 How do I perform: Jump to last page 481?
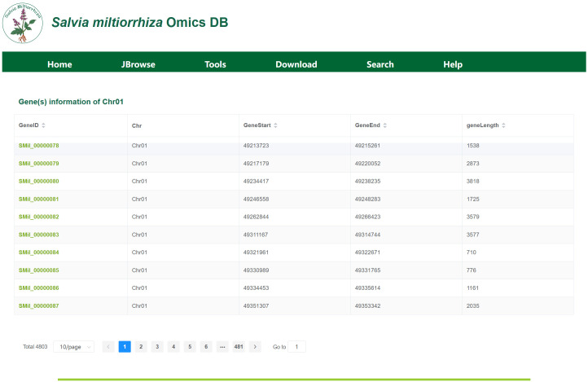[x=239, y=347]
